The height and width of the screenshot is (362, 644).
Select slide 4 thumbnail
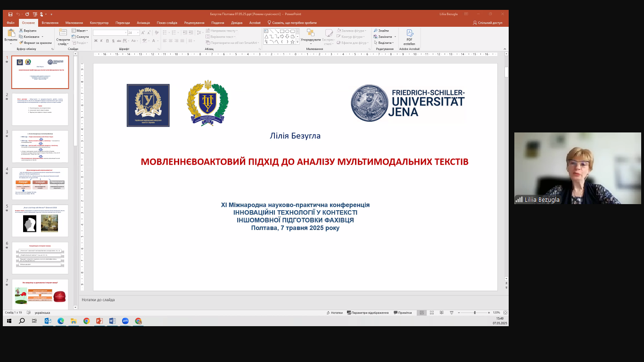point(40,183)
